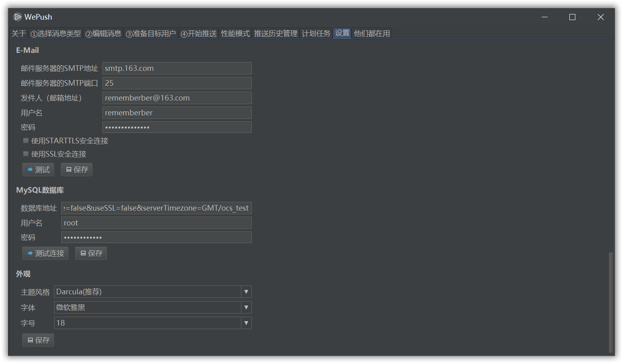
Task: Open 他们都在用 tab
Action: click(372, 34)
